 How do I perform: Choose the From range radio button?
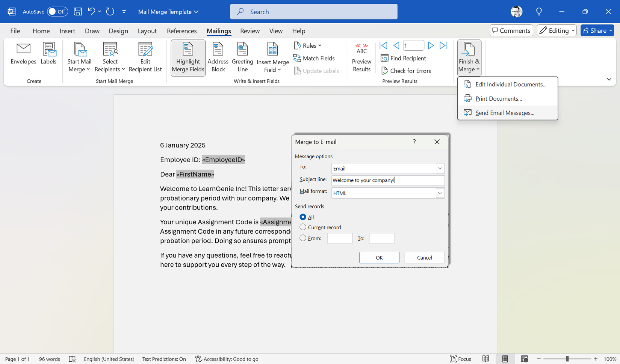[x=303, y=238]
